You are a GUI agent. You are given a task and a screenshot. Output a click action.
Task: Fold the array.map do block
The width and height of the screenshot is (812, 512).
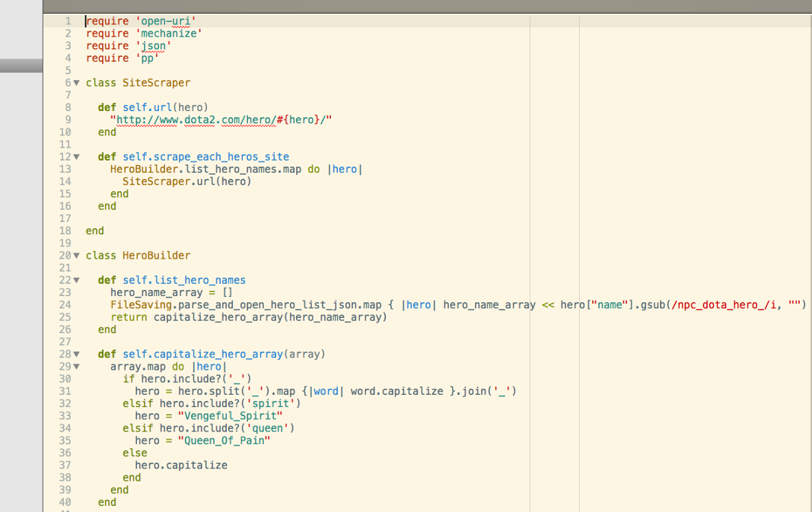76,367
